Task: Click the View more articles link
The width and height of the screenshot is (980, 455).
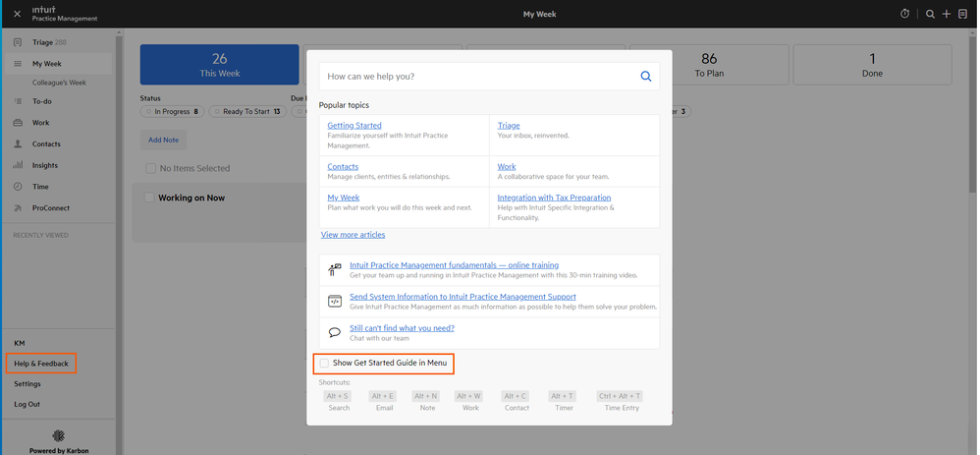Action: tap(353, 235)
